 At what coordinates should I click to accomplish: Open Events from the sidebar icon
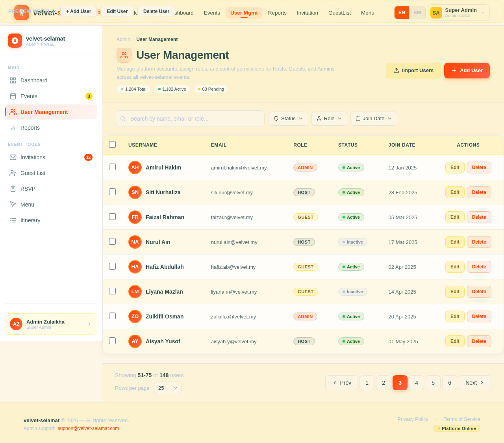click(x=13, y=96)
